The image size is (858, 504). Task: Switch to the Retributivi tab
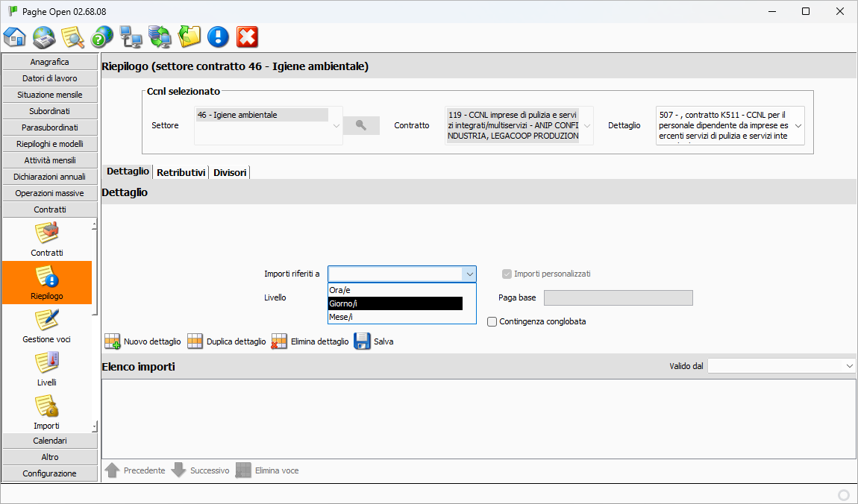point(181,172)
